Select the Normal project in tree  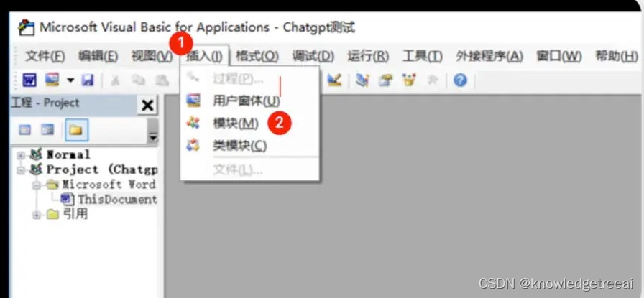(68, 155)
